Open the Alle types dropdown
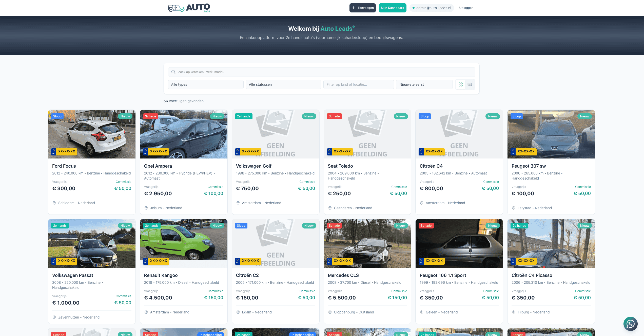Screen dimensions: 644x336 (x=206, y=84)
